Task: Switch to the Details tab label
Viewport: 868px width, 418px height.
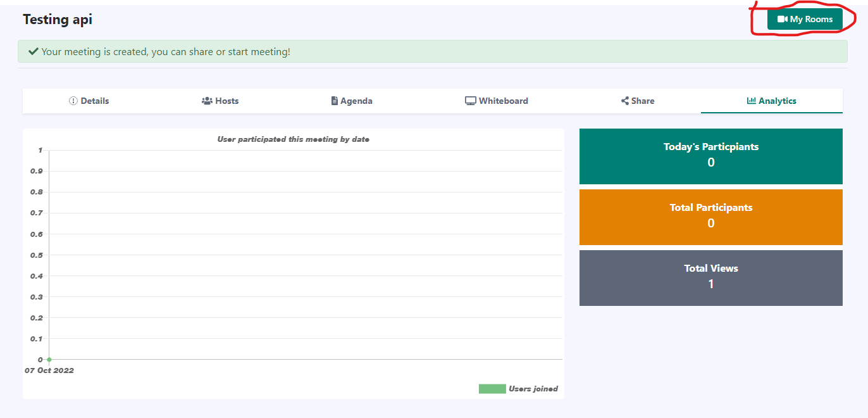Action: click(95, 101)
